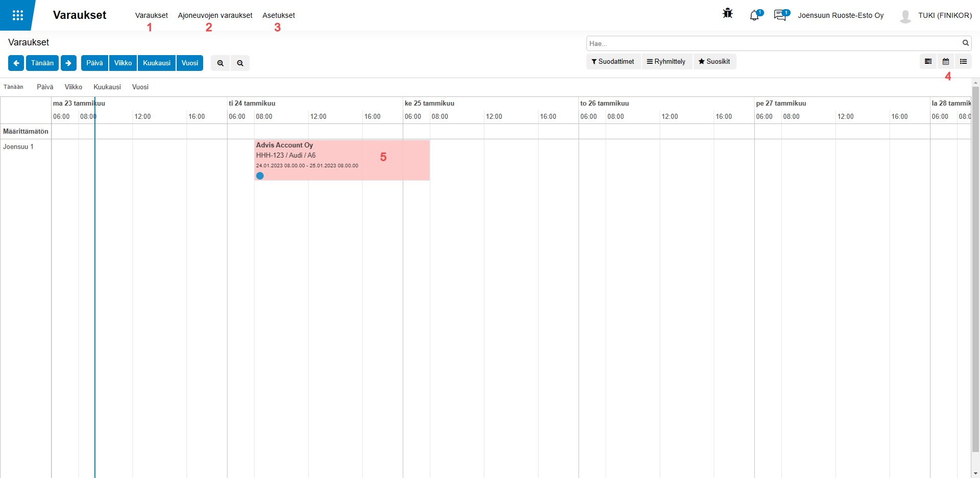Open the notifications bell
Image resolution: width=980 pixels, height=478 pixels.
coord(754,16)
